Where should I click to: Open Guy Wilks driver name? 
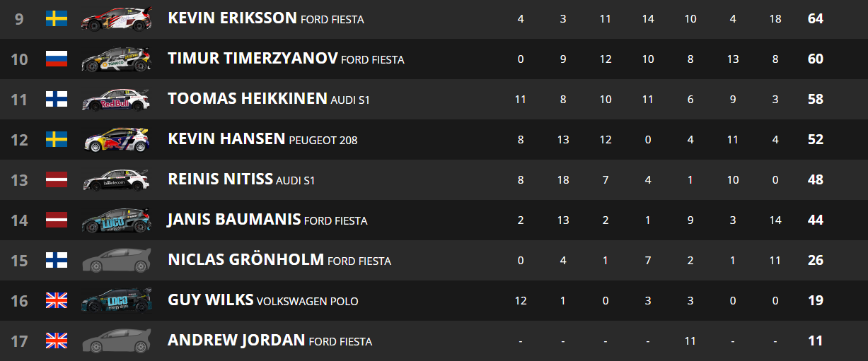(211, 300)
